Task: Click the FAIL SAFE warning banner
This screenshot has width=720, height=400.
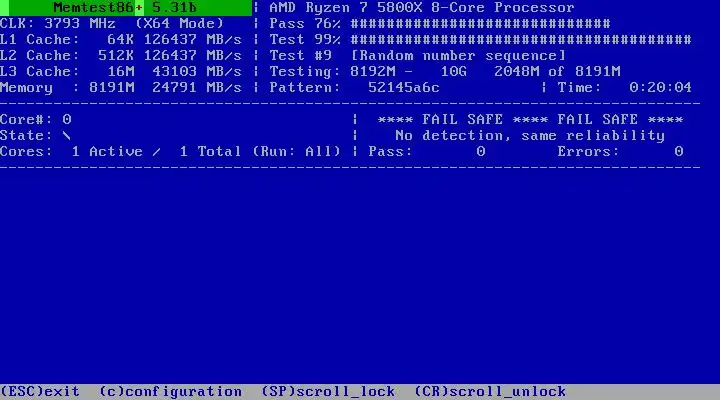Action: [x=530, y=120]
